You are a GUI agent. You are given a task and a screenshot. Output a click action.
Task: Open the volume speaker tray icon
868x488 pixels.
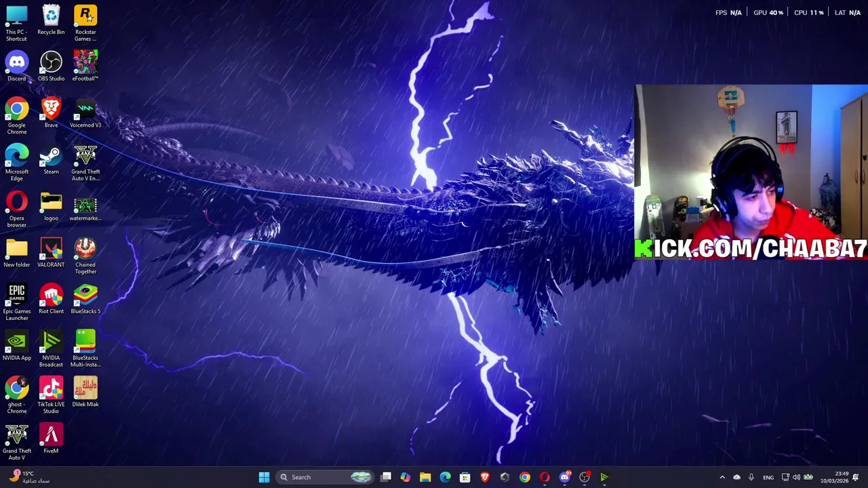point(796,477)
